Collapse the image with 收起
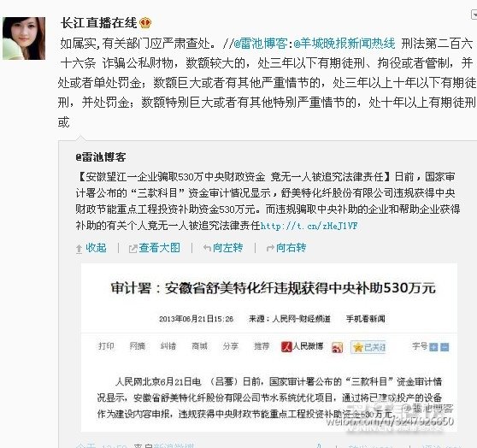The width and height of the screenshot is (477, 448). coord(96,248)
